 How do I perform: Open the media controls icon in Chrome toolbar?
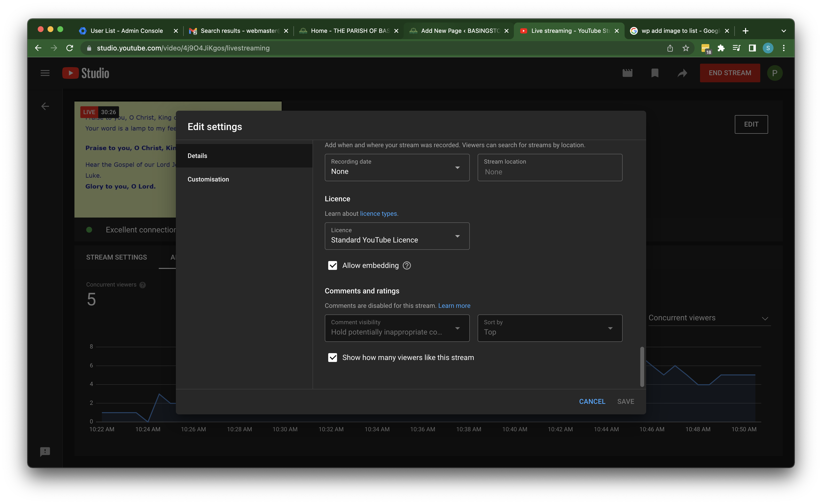click(737, 48)
